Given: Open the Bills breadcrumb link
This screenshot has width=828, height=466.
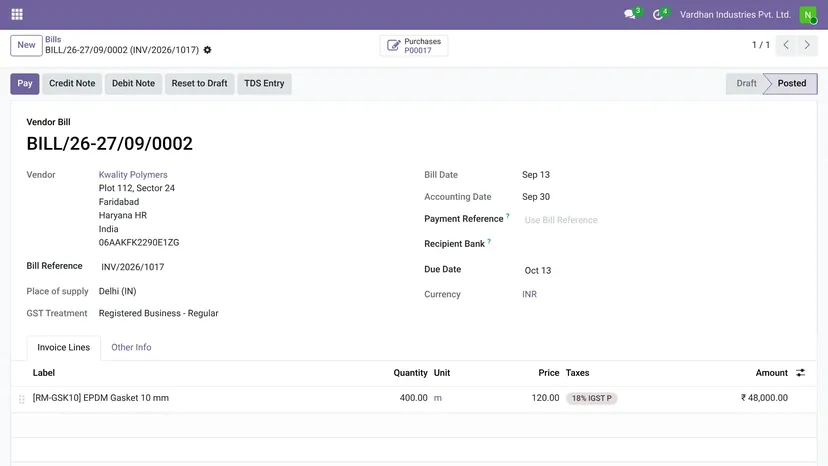Looking at the screenshot, I should coord(53,39).
